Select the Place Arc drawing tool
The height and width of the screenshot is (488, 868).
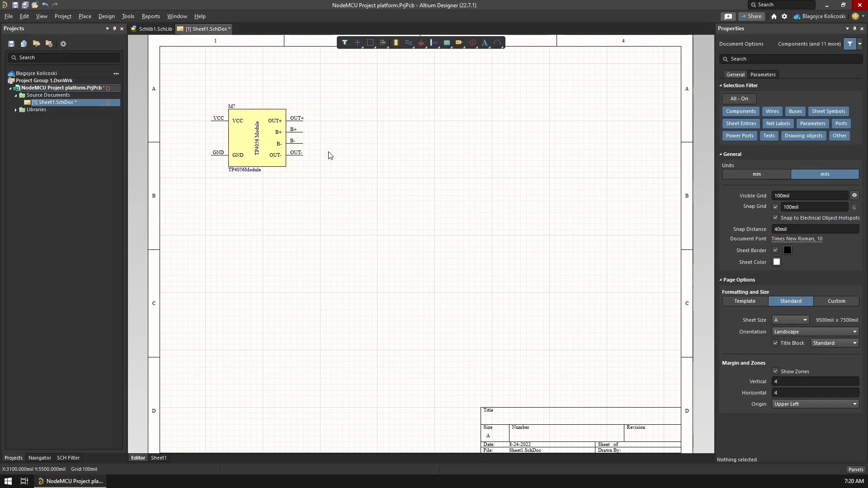497,42
